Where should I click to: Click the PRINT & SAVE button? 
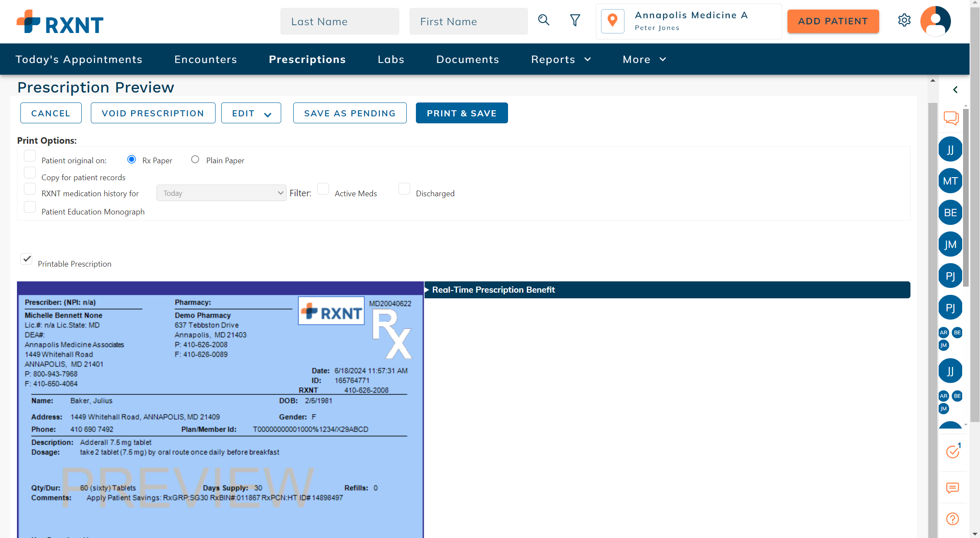coord(462,113)
